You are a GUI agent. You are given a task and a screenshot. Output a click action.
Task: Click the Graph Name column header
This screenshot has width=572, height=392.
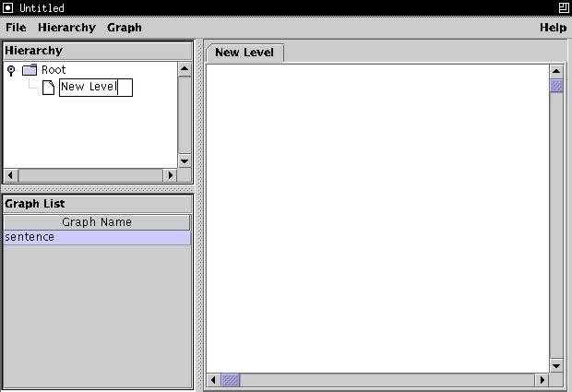click(97, 222)
